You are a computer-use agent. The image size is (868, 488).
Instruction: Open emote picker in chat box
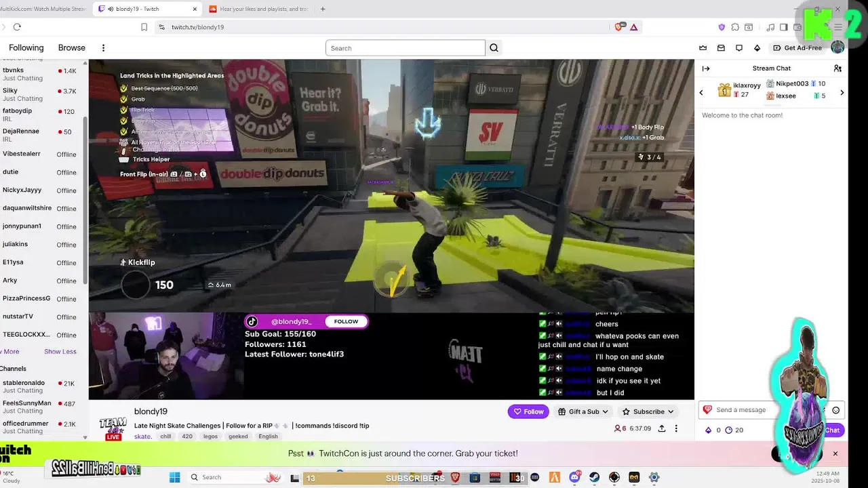tap(835, 410)
